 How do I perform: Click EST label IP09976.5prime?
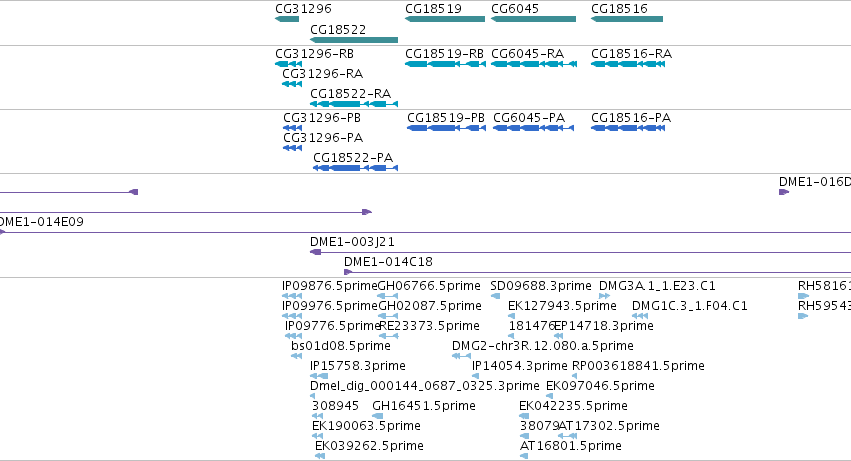(329, 306)
